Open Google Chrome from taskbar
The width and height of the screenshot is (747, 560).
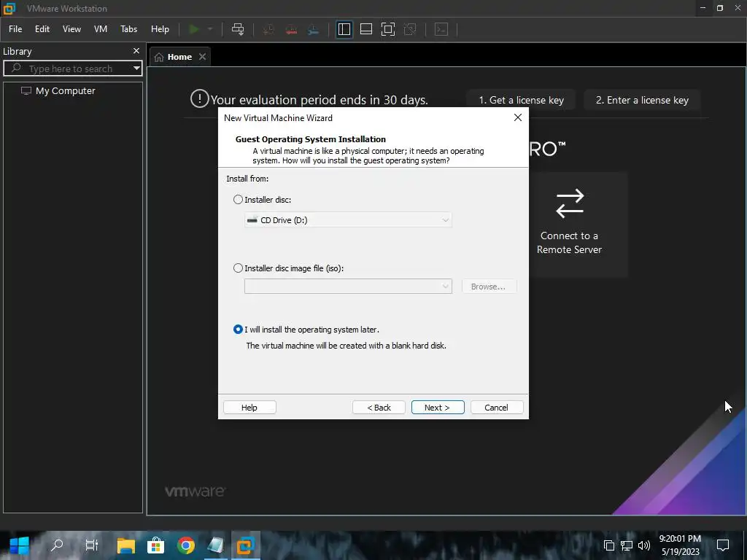186,545
